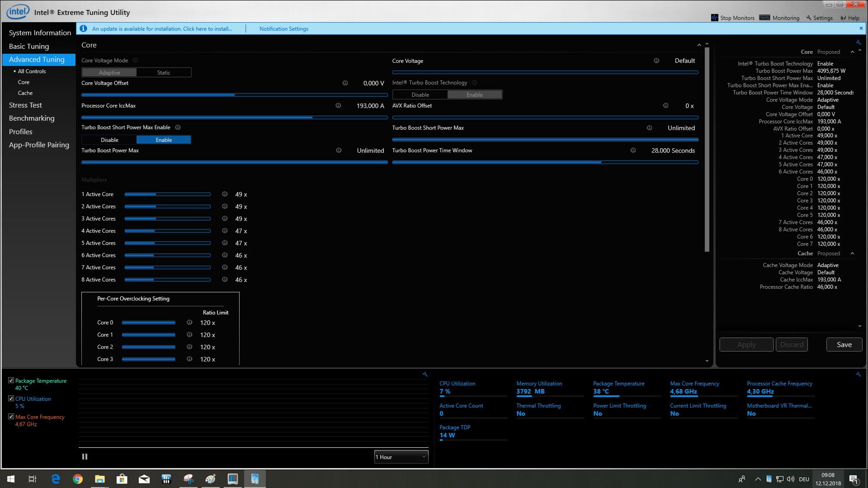
Task: Open the 1 Hour time range dropdown
Action: tap(401, 457)
